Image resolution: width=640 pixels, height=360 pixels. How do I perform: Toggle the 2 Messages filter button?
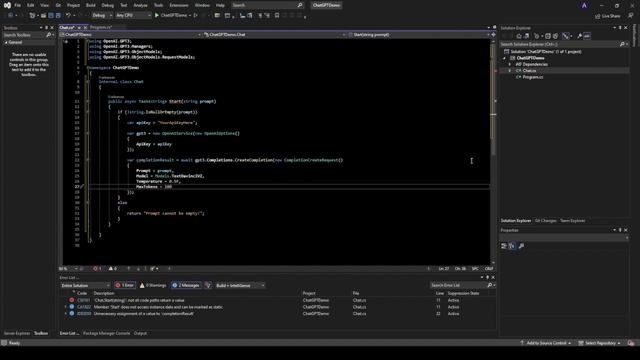click(186, 285)
